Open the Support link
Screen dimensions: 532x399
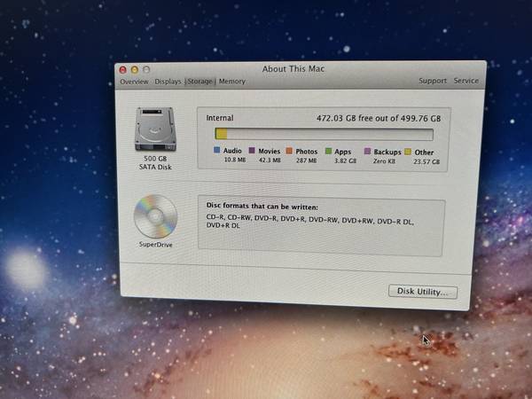coord(433,81)
